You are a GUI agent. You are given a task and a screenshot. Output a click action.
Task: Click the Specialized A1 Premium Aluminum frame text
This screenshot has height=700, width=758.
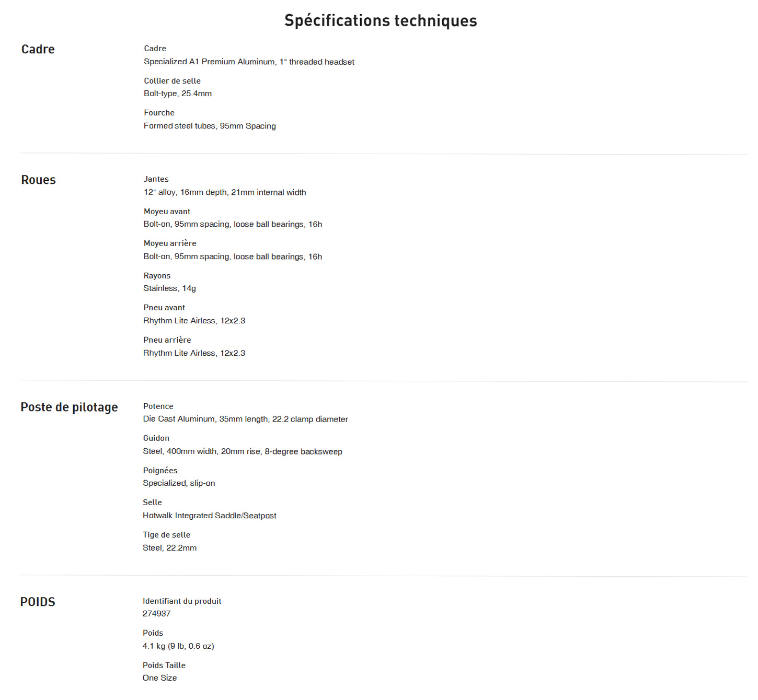(x=249, y=62)
